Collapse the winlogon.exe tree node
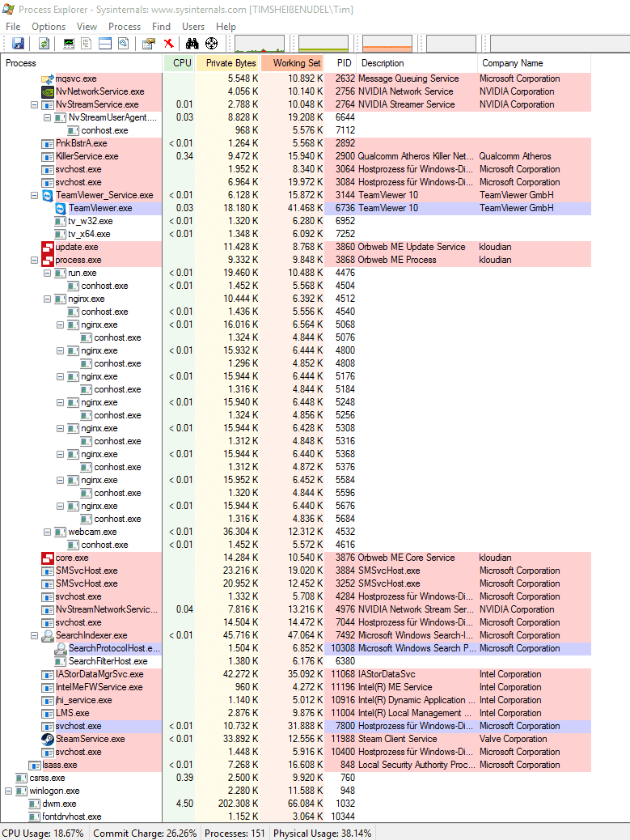The image size is (630, 840). (x=8, y=791)
